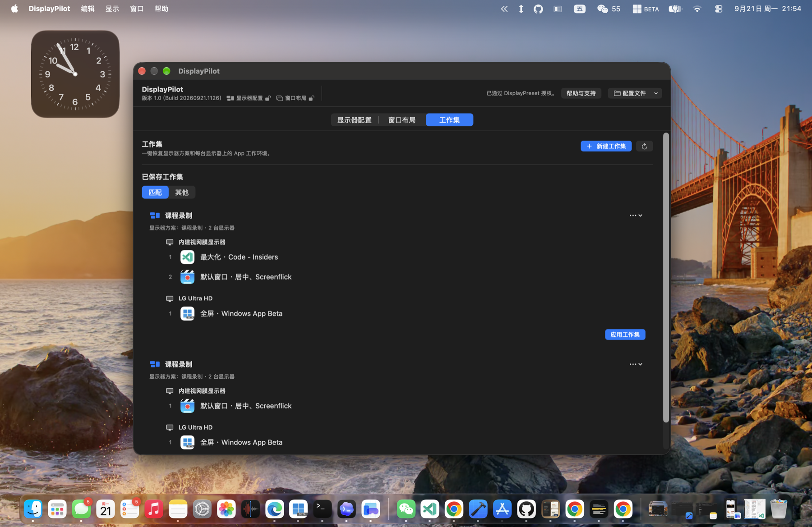Viewport: 812px width, 527px height.
Task: Click 应用工作集 for the first workset
Action: coord(625,335)
